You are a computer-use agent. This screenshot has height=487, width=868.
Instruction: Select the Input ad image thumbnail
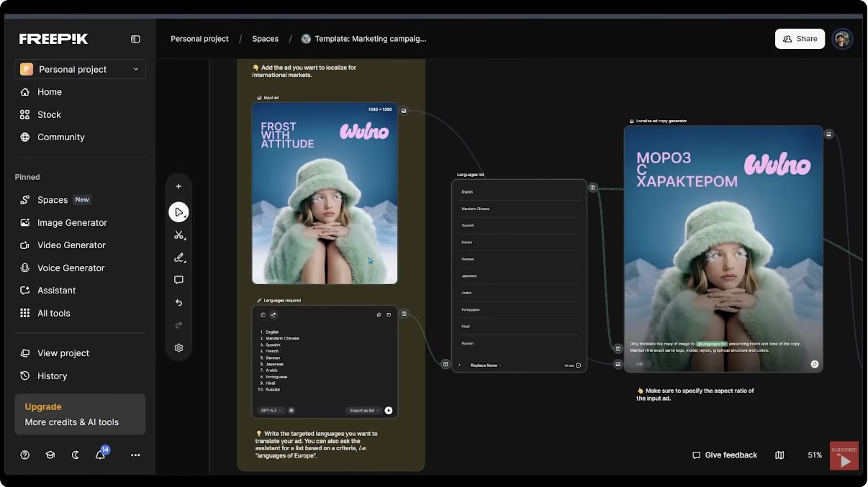pos(325,194)
